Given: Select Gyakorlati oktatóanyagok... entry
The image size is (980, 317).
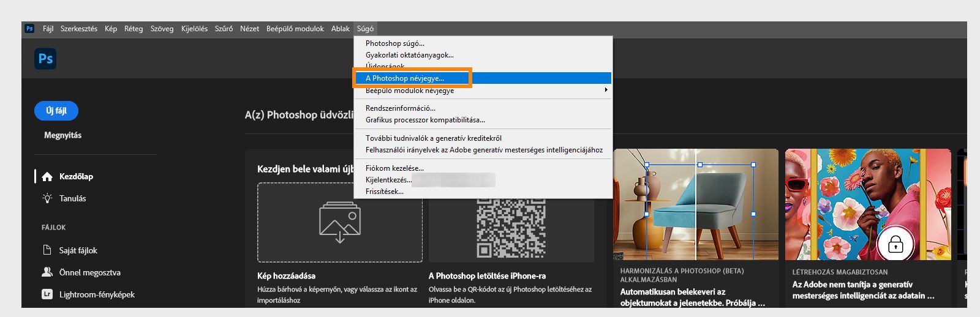Looking at the screenshot, I should 483,55.
